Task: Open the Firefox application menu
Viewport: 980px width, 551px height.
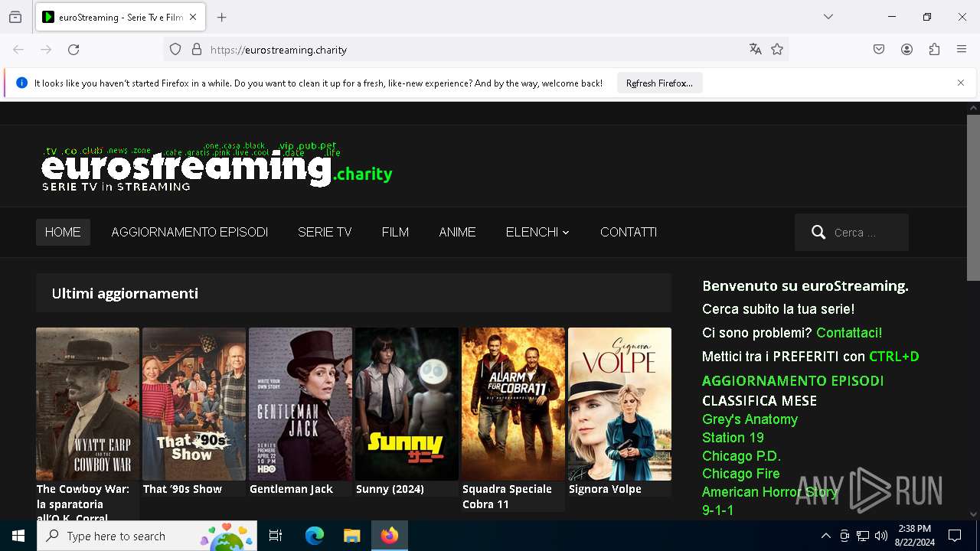Action: tap(962, 50)
